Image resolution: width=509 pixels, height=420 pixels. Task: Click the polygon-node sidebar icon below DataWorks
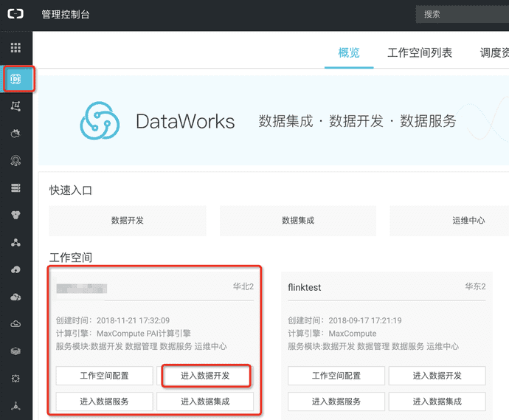click(x=15, y=106)
